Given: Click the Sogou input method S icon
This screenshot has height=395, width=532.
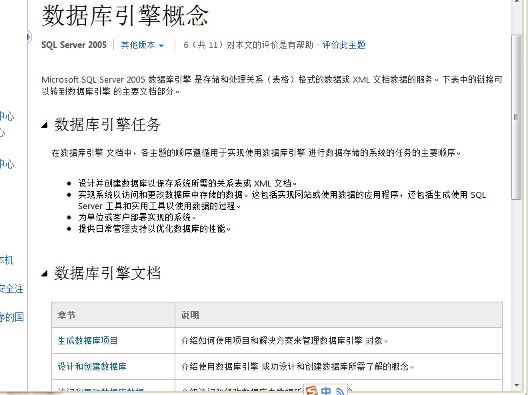Looking at the screenshot, I should pos(311,390).
